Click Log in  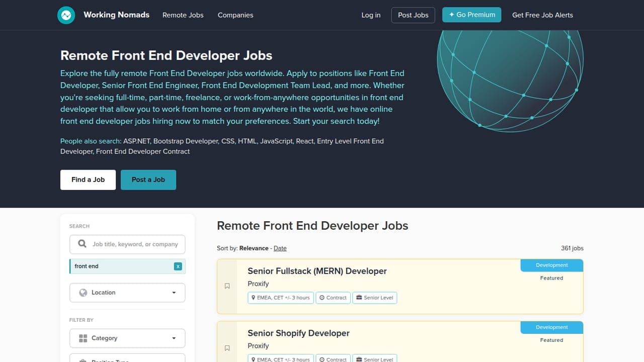pyautogui.click(x=371, y=15)
